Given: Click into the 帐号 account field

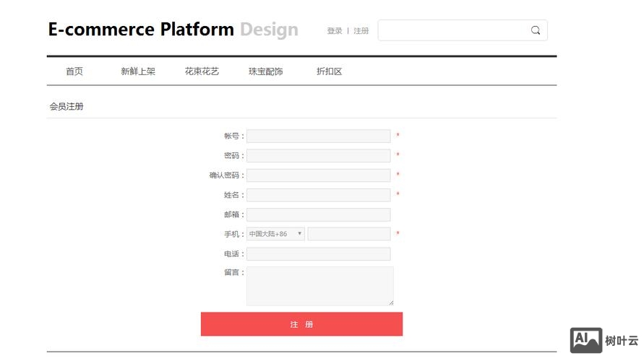Looking at the screenshot, I should (318, 136).
